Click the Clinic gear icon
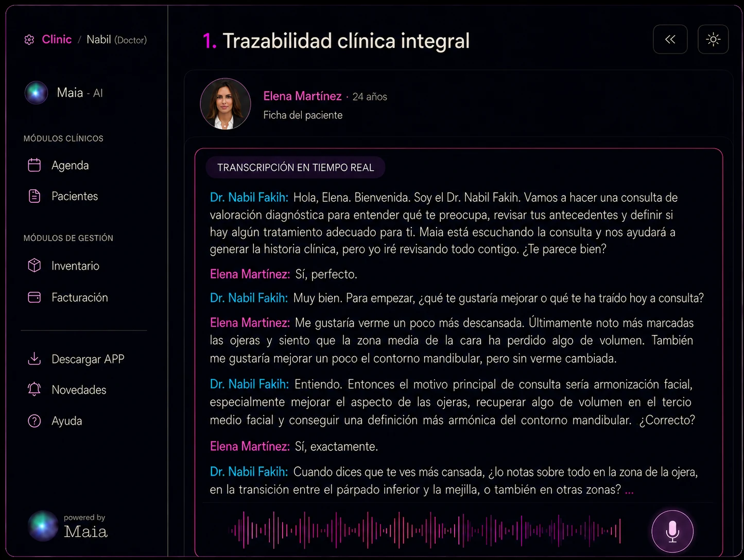The image size is (744, 560). [x=29, y=40]
